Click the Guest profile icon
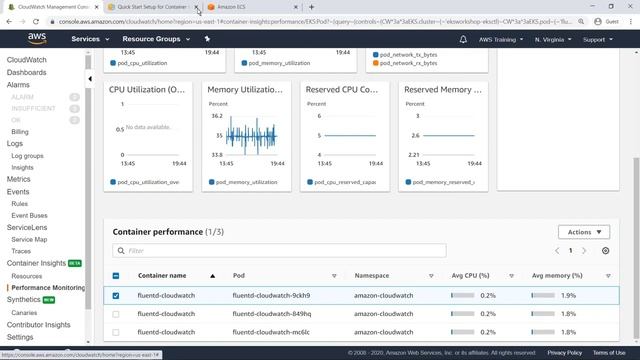640x360 pixels. tap(598, 22)
